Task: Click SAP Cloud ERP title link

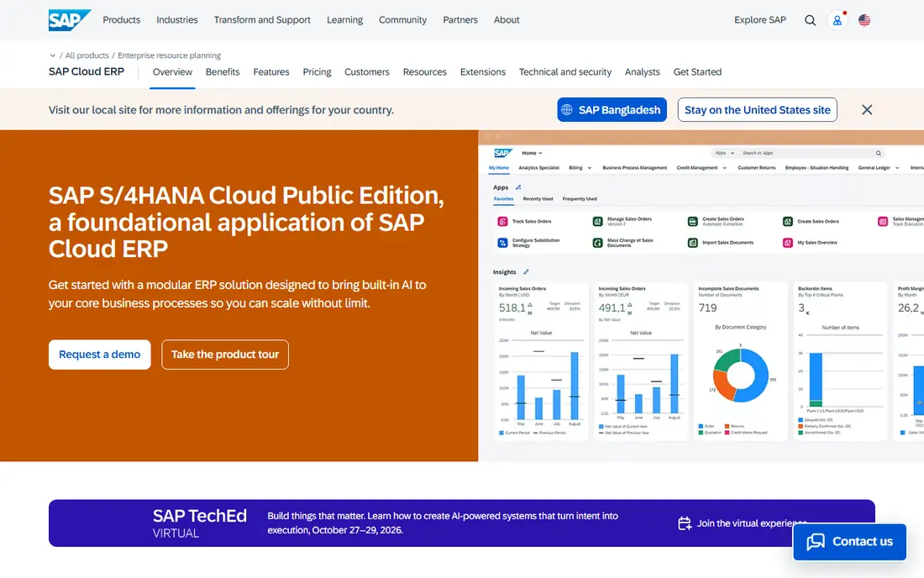Action: [87, 72]
